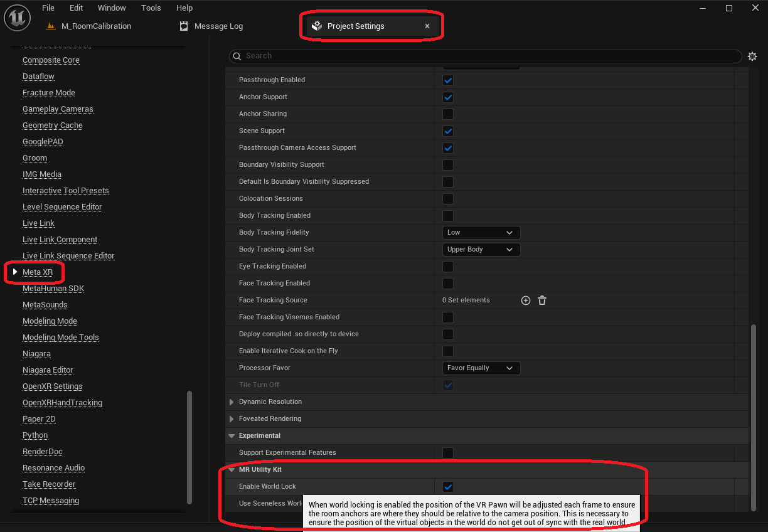Toggle Passthrough Camera Access Support

448,148
